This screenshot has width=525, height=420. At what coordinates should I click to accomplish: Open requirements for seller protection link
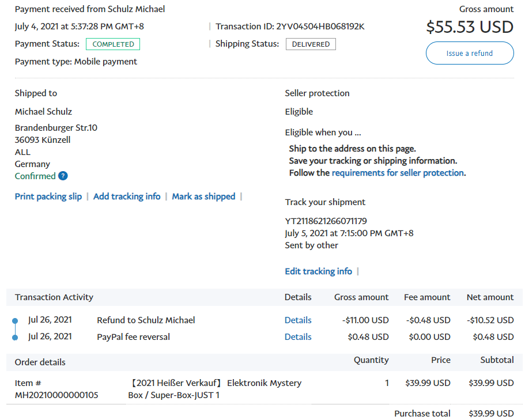(398, 173)
